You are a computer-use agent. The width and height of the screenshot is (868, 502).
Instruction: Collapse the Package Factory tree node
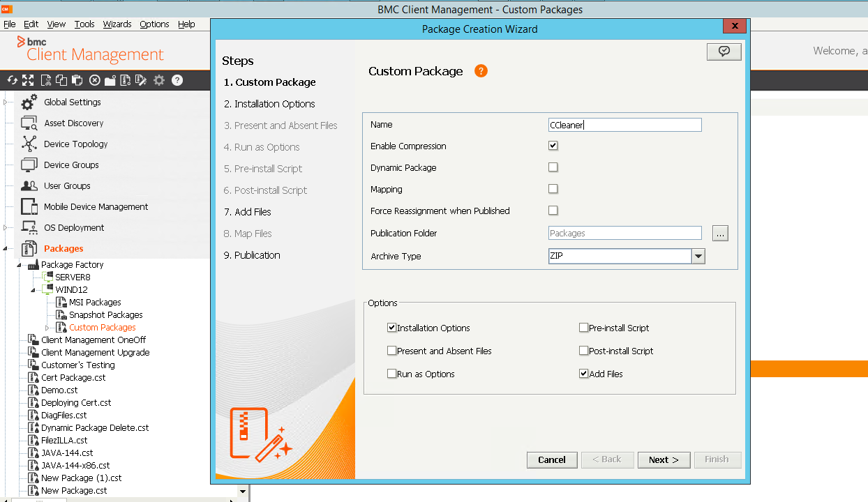pyautogui.click(x=19, y=264)
